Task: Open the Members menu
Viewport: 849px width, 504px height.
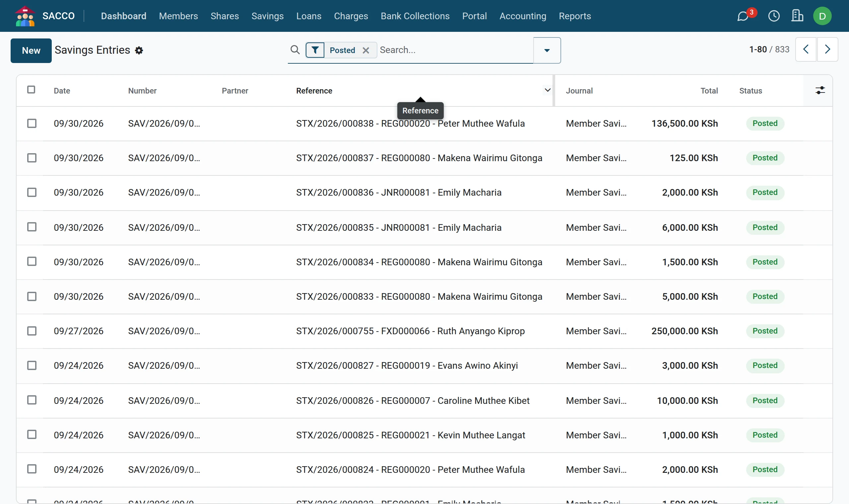Action: [178, 16]
